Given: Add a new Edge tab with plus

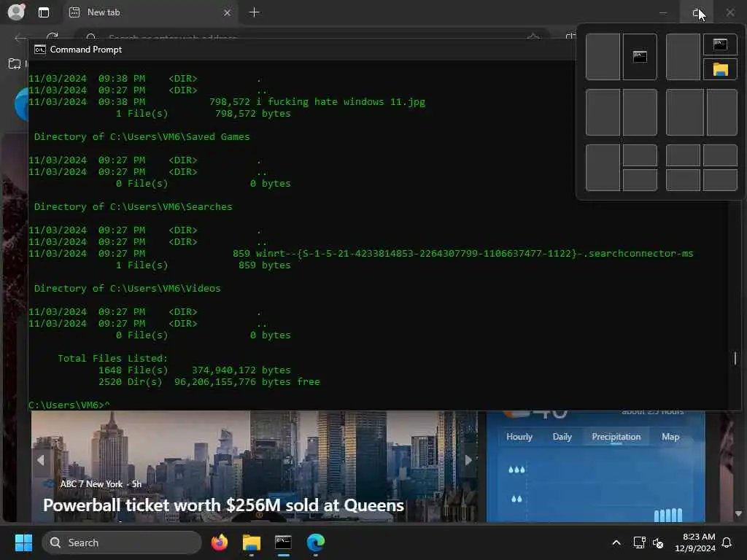Looking at the screenshot, I should [x=255, y=12].
